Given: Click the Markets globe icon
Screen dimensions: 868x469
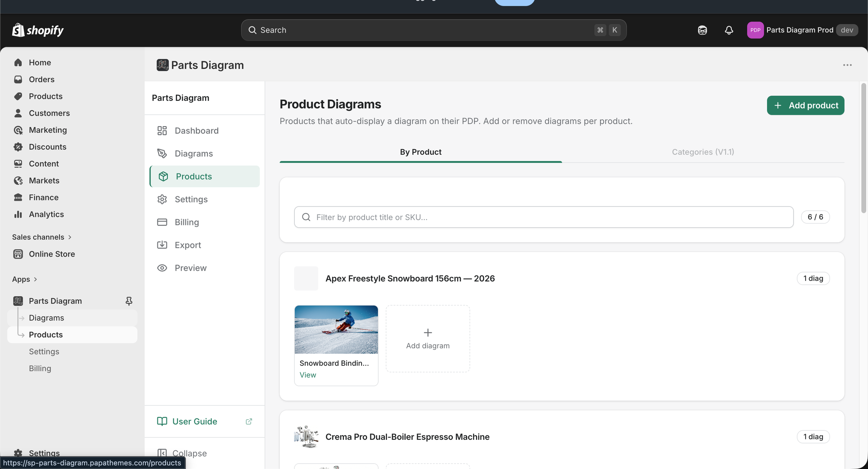Looking at the screenshot, I should (18, 181).
